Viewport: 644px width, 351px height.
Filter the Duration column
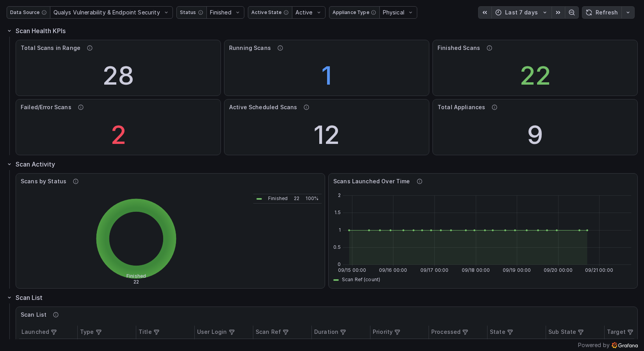343,332
